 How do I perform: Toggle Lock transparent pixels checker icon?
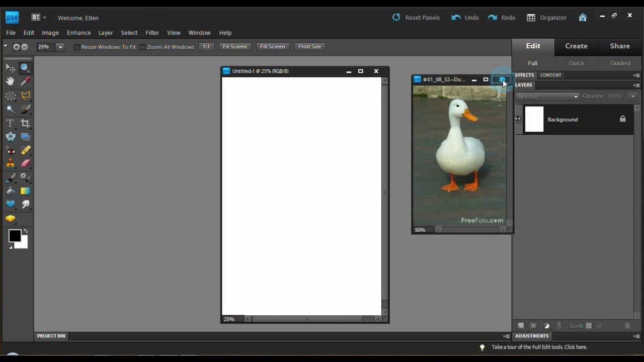tap(589, 326)
